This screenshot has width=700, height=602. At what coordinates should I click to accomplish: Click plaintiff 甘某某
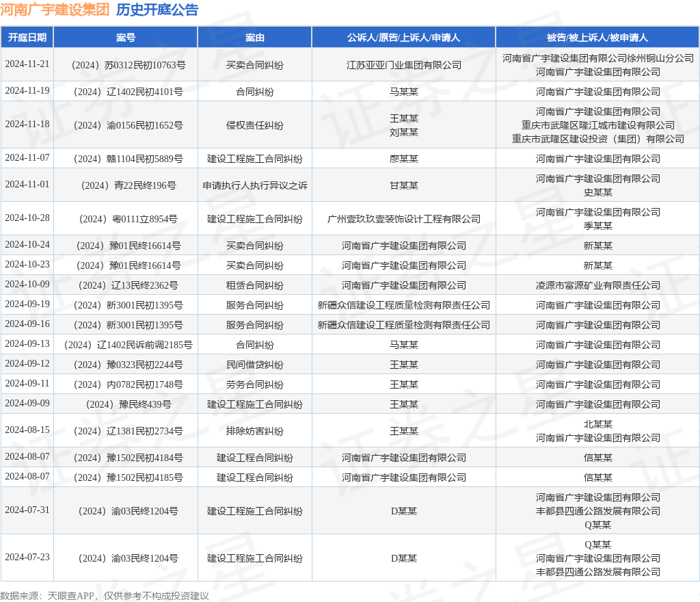pos(403,185)
